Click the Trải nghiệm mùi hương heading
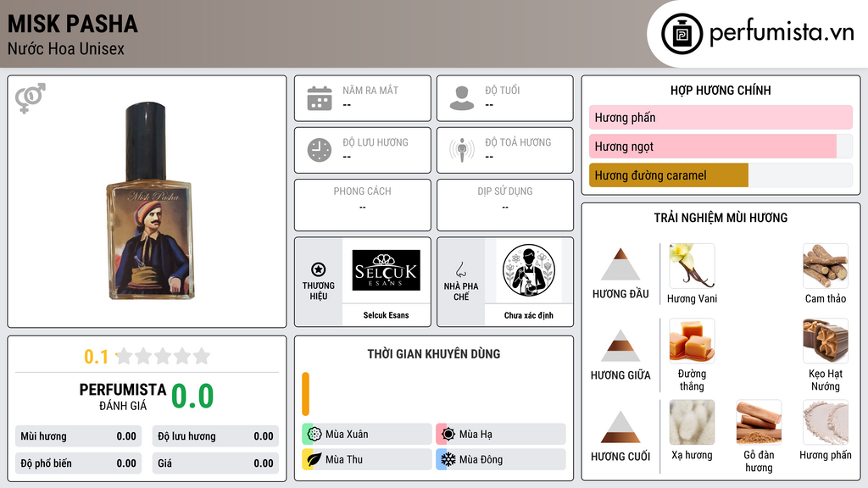868x488 pixels. tap(721, 218)
